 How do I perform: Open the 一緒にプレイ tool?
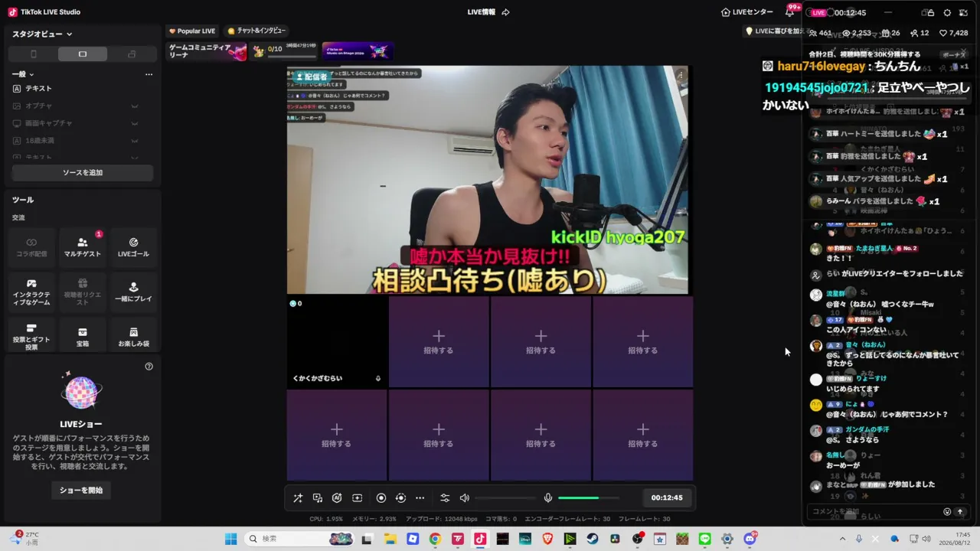(133, 292)
